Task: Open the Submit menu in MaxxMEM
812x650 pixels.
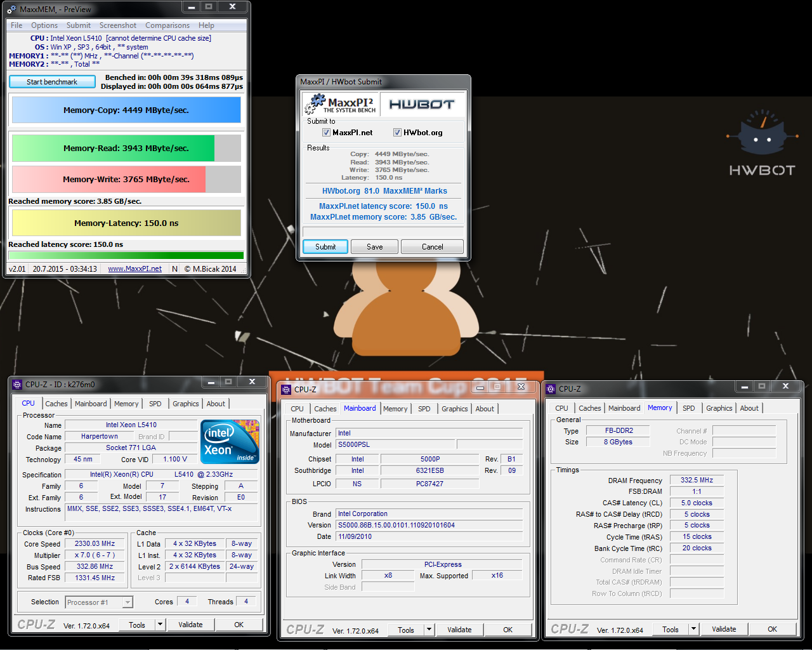Action: [79, 25]
